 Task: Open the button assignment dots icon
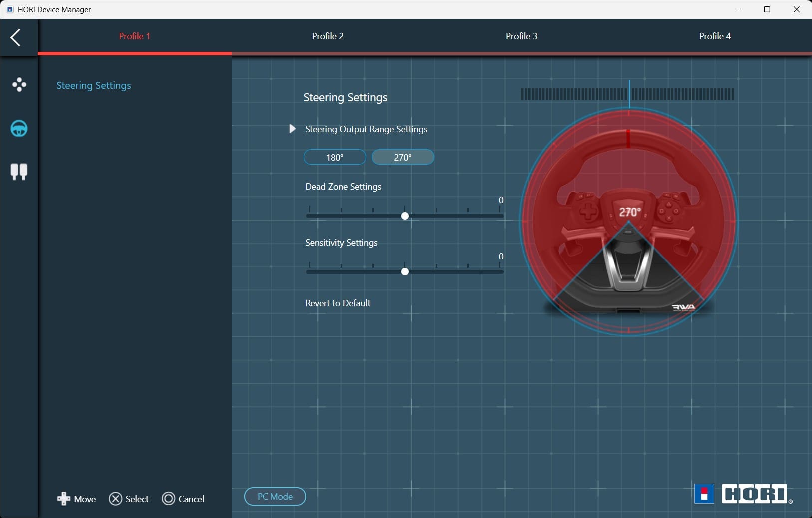point(19,85)
